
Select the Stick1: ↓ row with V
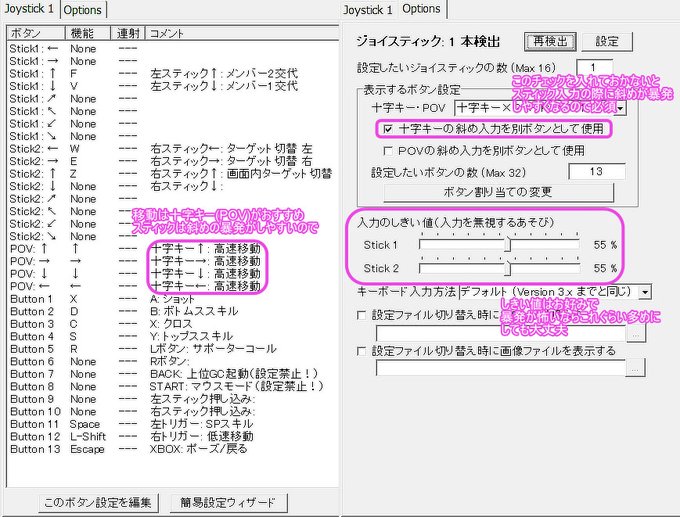[x=173, y=86]
